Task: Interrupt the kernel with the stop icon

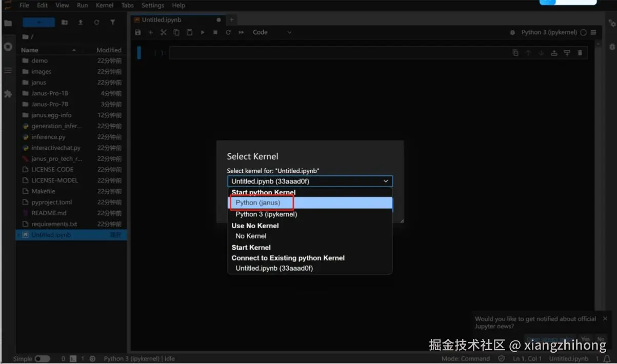Action: 215,32
